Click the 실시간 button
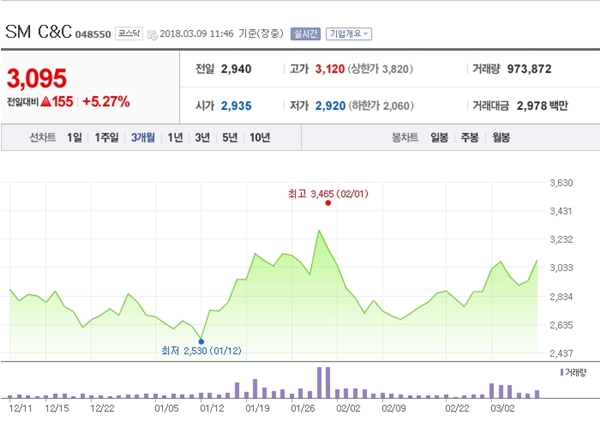600x433 pixels. [305, 34]
